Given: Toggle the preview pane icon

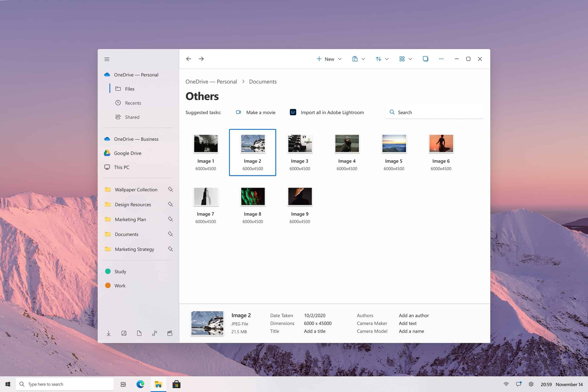Looking at the screenshot, I should coord(425,59).
